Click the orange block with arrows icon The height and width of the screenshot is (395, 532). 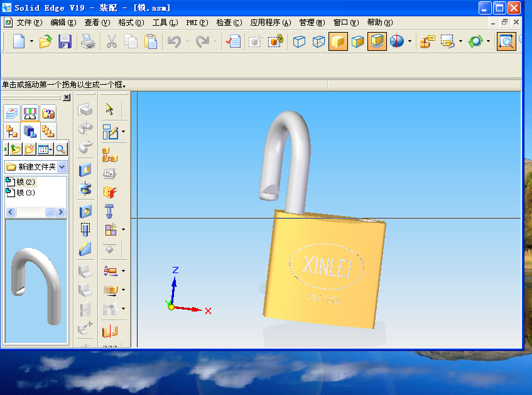[109, 192]
